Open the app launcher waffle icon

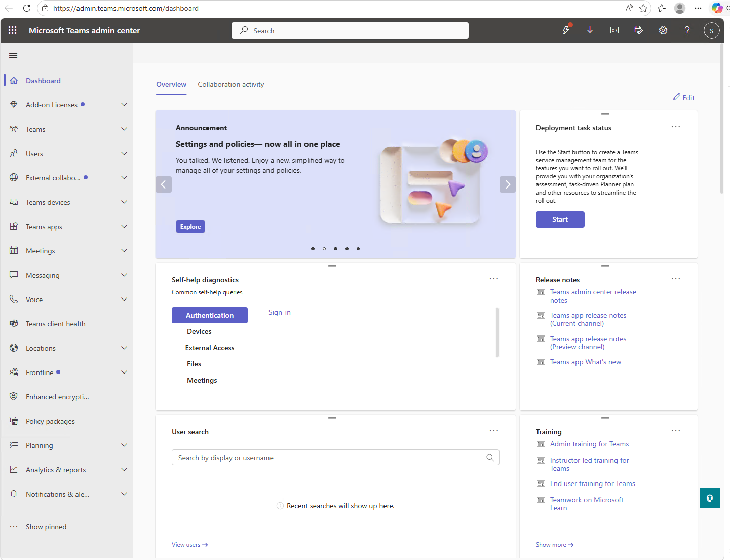tap(13, 30)
